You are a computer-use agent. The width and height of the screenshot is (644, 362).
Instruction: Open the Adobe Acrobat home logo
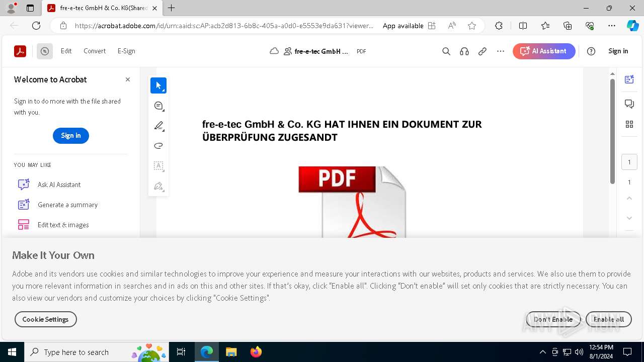pos(20,51)
